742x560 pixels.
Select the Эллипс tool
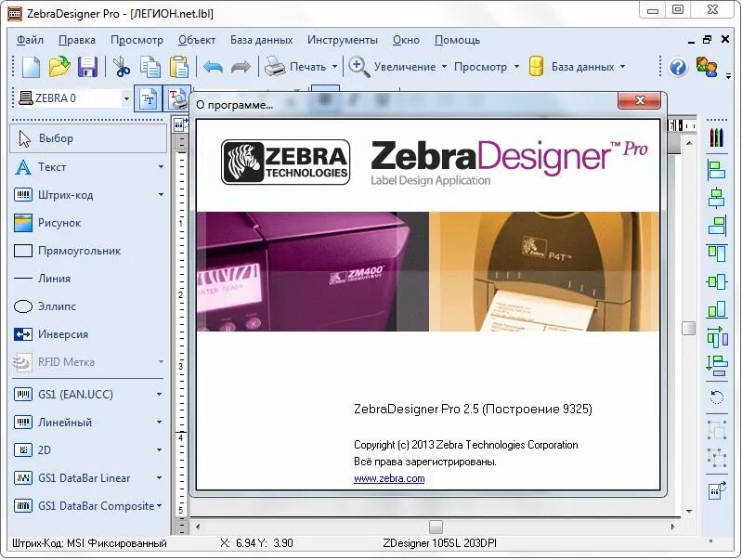coord(88,306)
